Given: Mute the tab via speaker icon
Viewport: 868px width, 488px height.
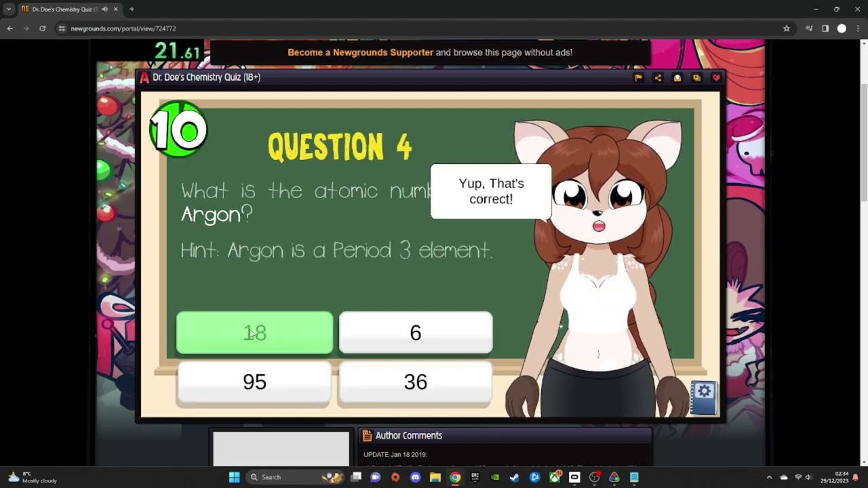Looking at the screenshot, I should [x=104, y=9].
